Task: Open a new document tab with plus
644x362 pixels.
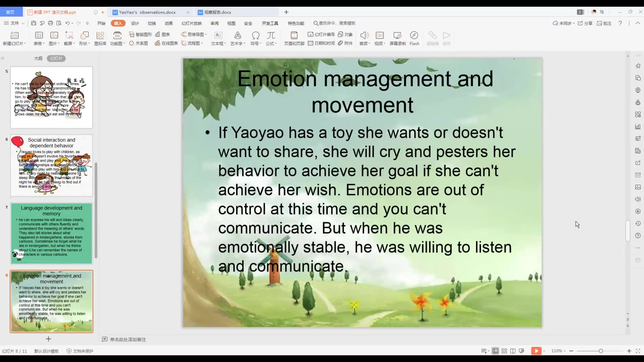Action: (286, 12)
